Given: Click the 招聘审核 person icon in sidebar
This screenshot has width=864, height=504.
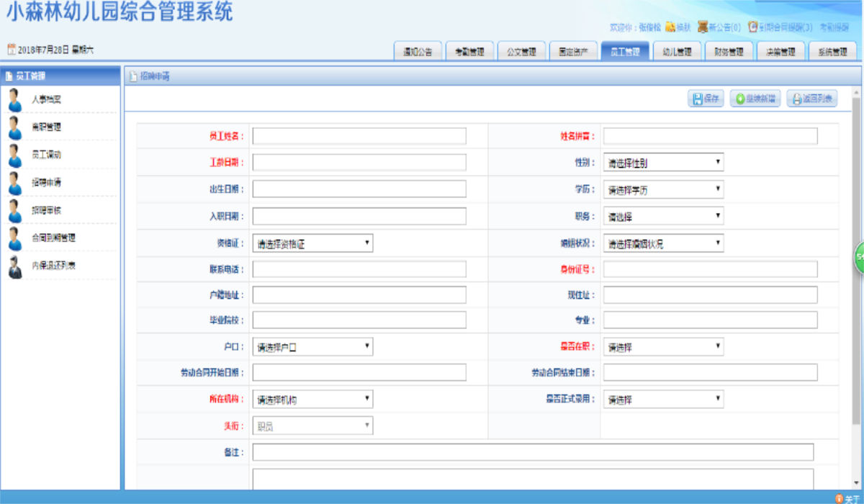Looking at the screenshot, I should 14,210.
